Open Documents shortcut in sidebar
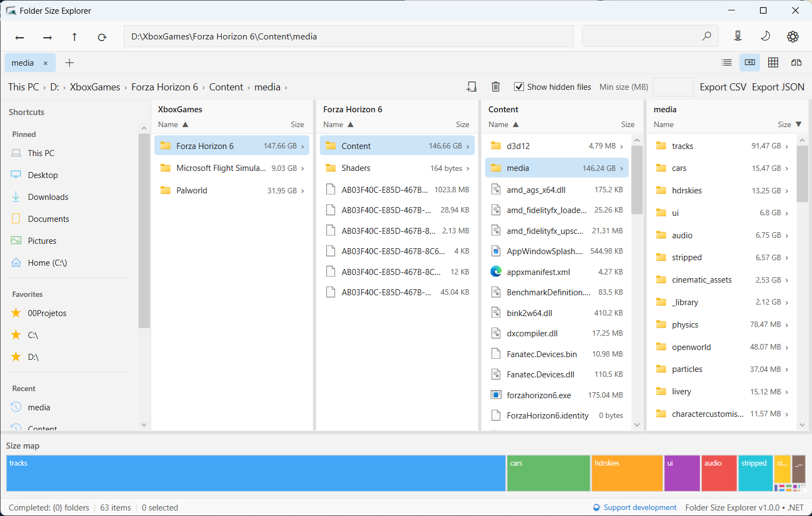Viewport: 812px width, 516px height. (x=49, y=219)
